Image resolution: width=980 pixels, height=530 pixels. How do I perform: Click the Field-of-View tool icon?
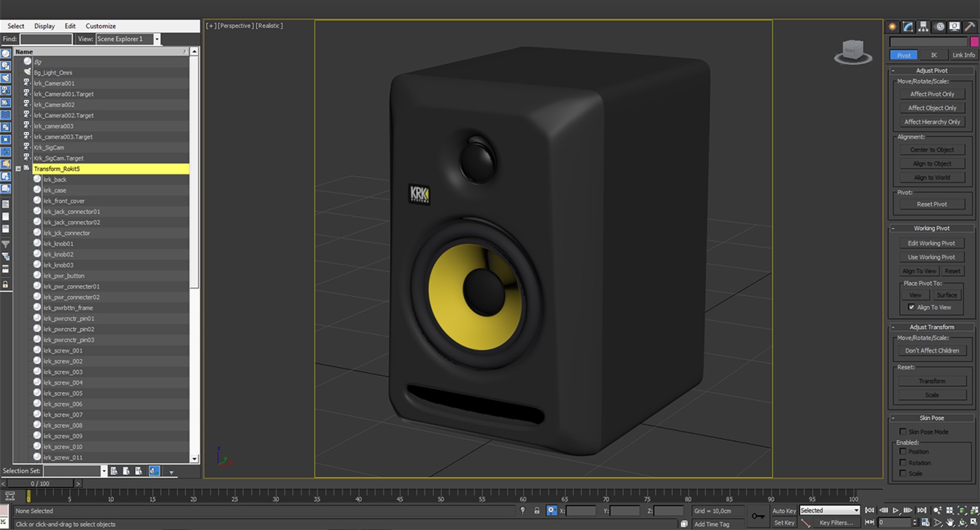pos(938,522)
